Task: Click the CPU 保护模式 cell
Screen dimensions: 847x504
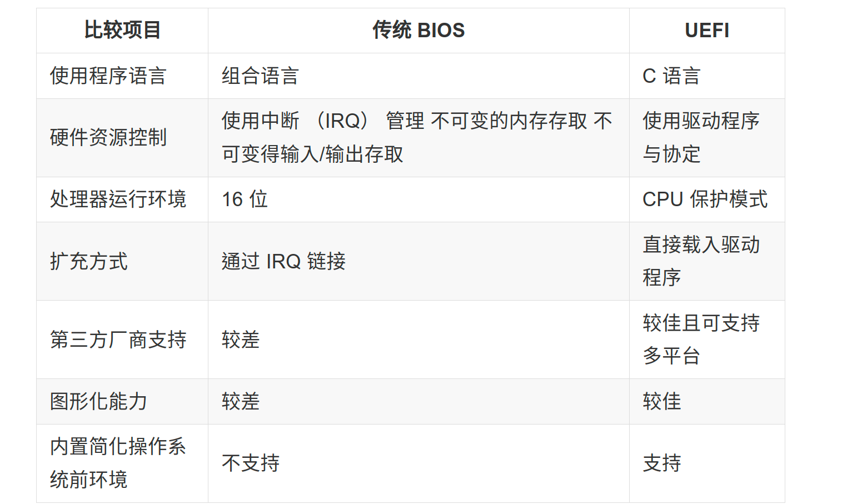Action: [x=705, y=199]
